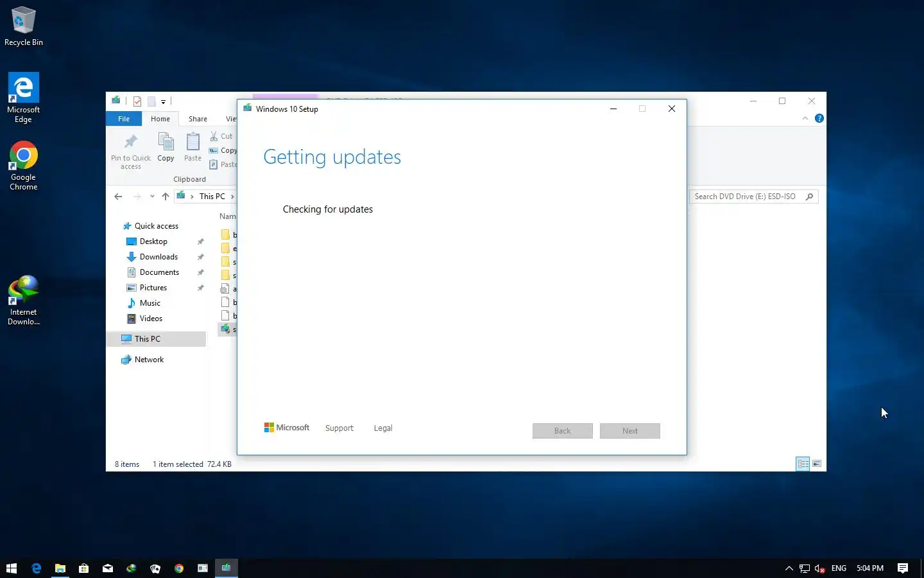924x578 pixels.
Task: Click the ENG language indicator
Action: [839, 568]
